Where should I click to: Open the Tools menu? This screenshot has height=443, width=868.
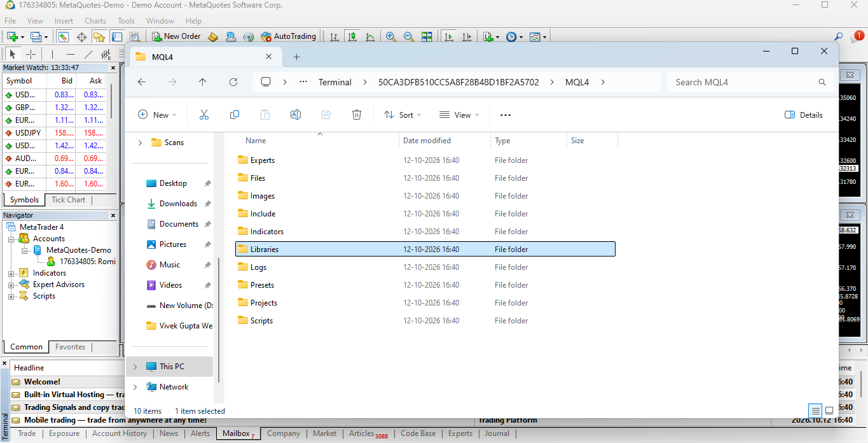pos(127,21)
